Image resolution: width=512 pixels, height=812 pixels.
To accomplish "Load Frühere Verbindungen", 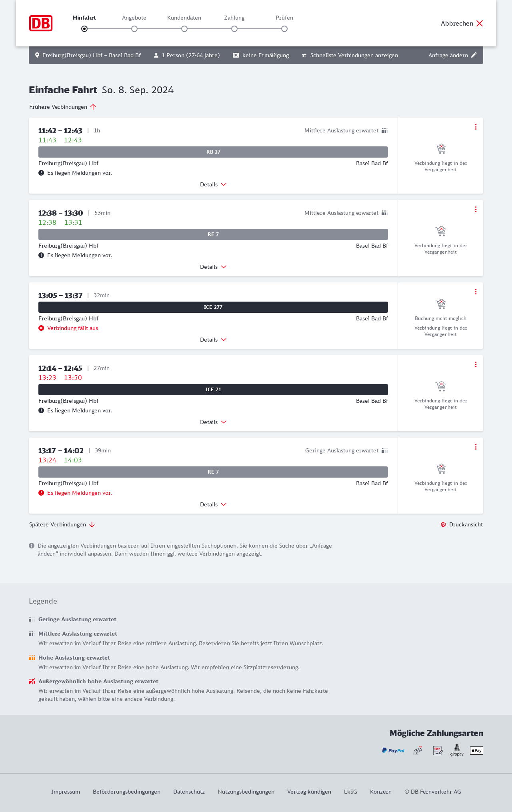I will click(x=62, y=107).
